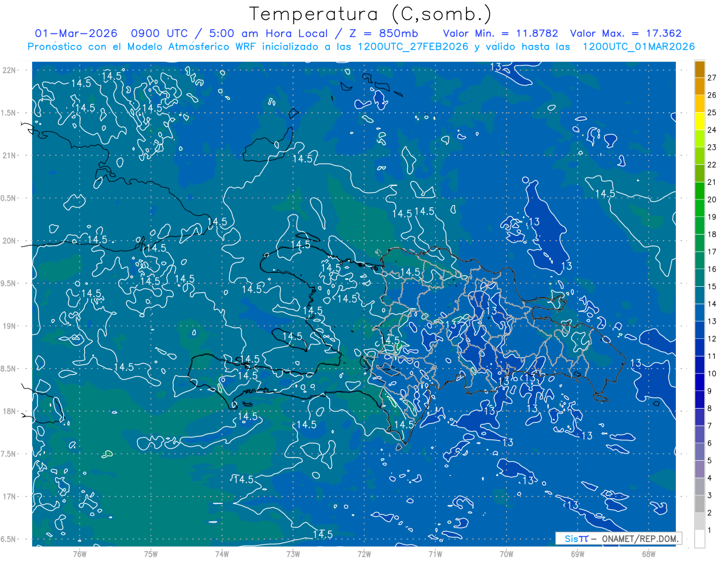Click the "1200UTC_01MAR2026" valid-until time

pos(638,47)
